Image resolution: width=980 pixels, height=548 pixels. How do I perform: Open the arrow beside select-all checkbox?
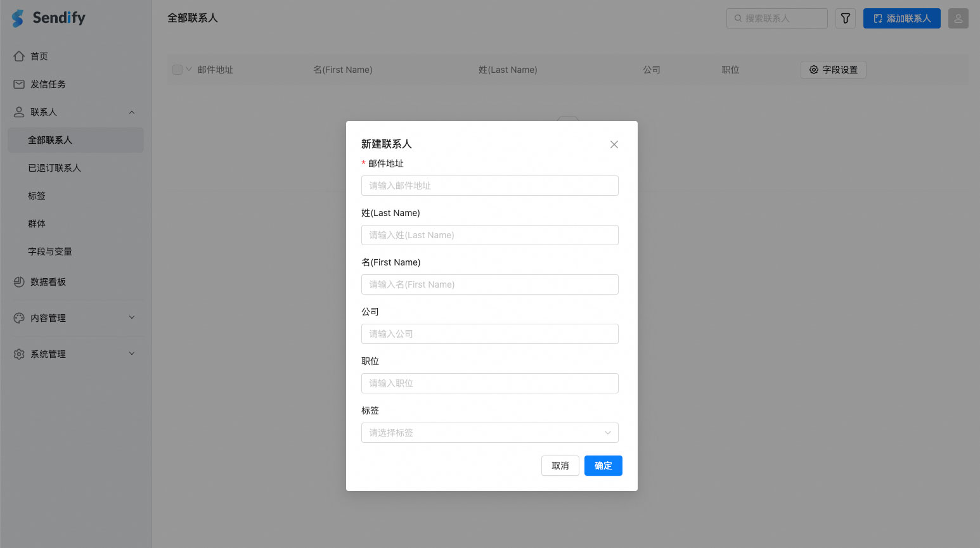coord(189,70)
